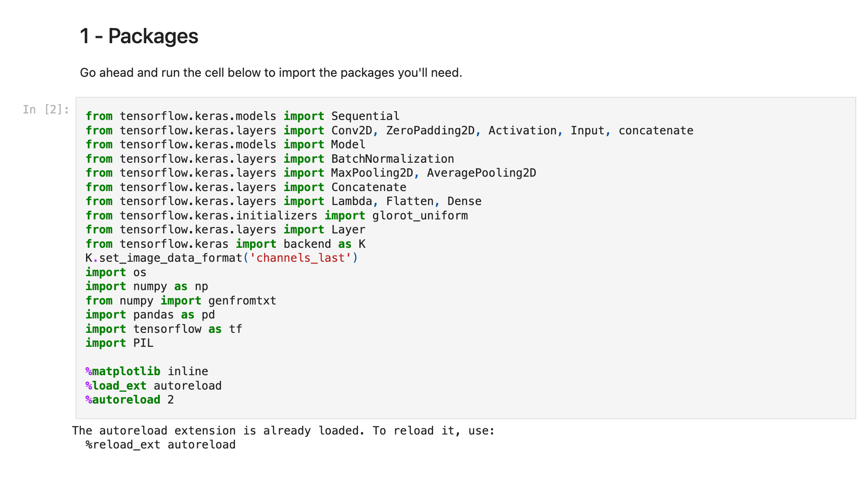Screen dimensions: 868x479
Task: Select the In [2] cell prompt
Action: tap(46, 109)
